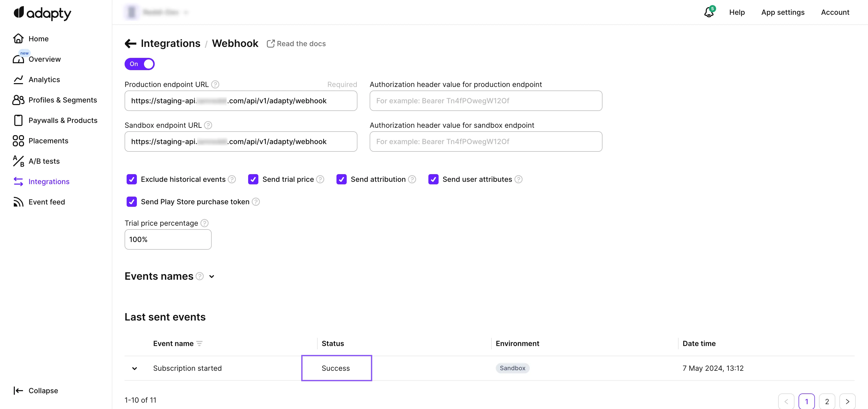
Task: Click the Event feed sidebar icon
Action: [x=18, y=202]
